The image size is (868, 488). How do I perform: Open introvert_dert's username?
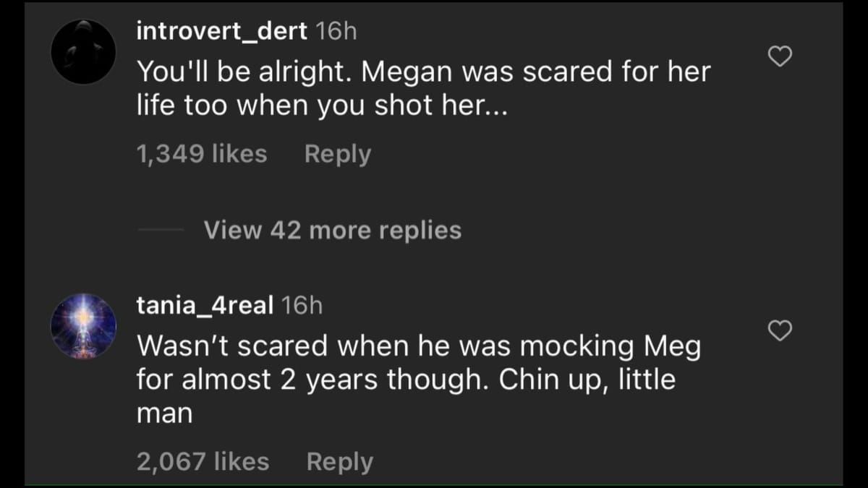click(x=221, y=31)
